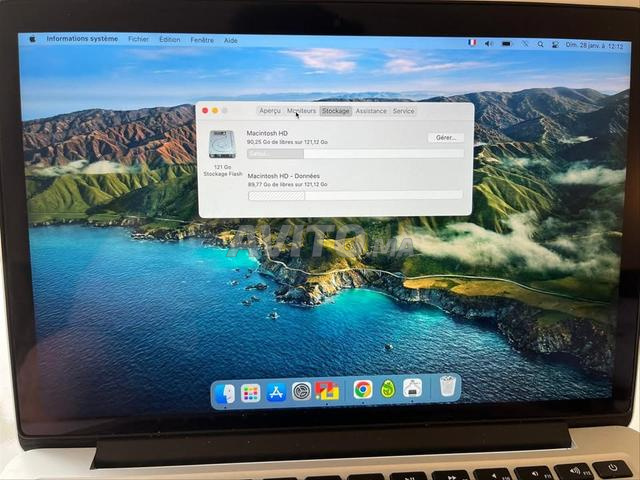
Task: Open the Fenêtre menu
Action: pos(202,40)
